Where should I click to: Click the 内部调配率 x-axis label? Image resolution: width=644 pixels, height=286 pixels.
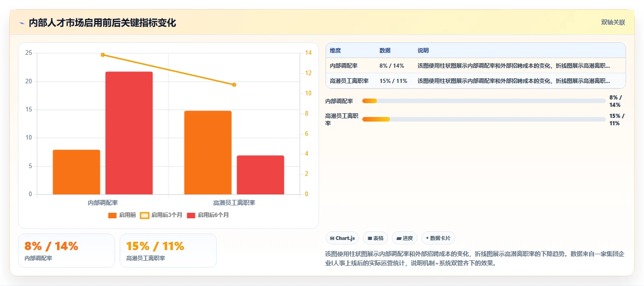103,203
